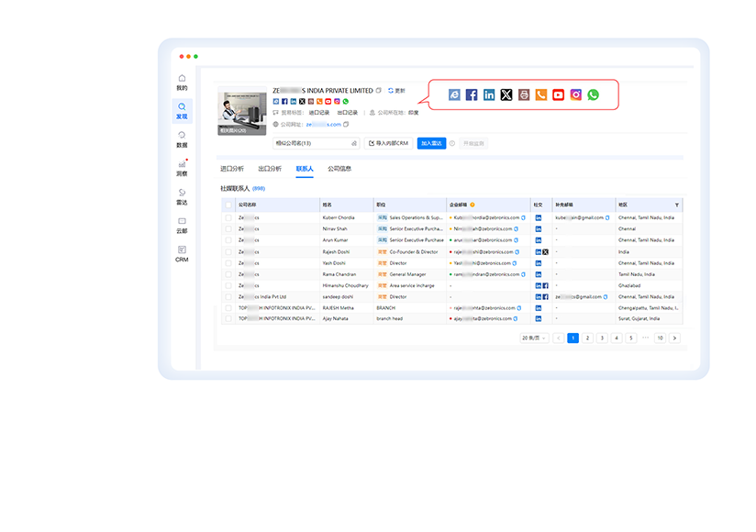This screenshot has width=756, height=532.
Task: Go to page 2 in pagination
Action: 587,338
